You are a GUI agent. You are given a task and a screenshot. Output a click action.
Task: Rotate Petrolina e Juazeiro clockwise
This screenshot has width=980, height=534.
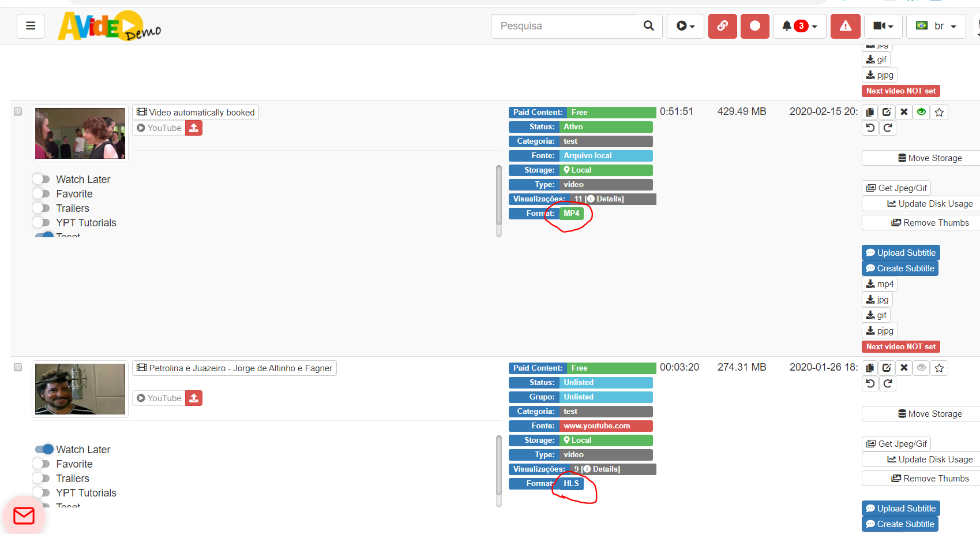coord(888,383)
